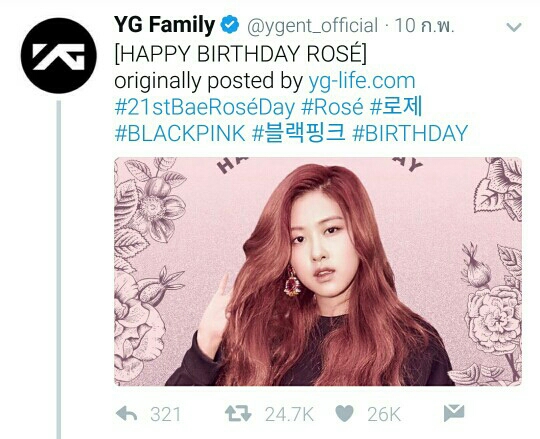Open direct message envelope icon

[x=454, y=413]
